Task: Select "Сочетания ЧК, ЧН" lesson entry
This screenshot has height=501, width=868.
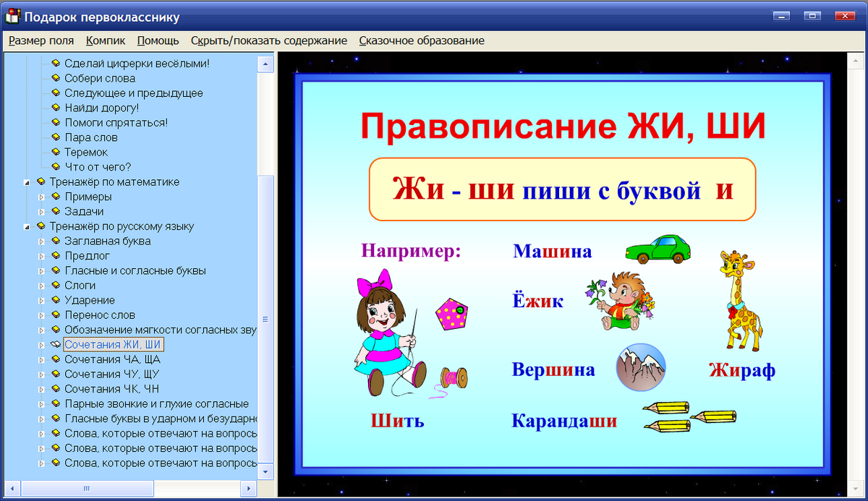Action: 110,389
